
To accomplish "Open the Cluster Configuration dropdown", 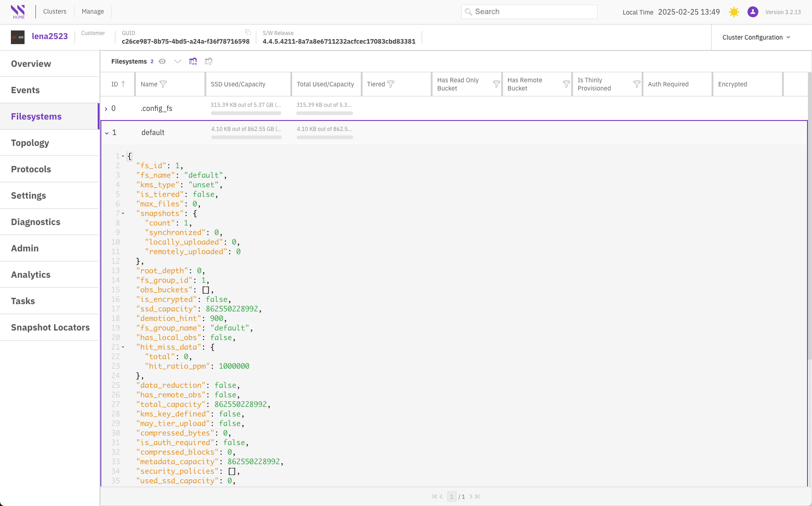I will (756, 37).
